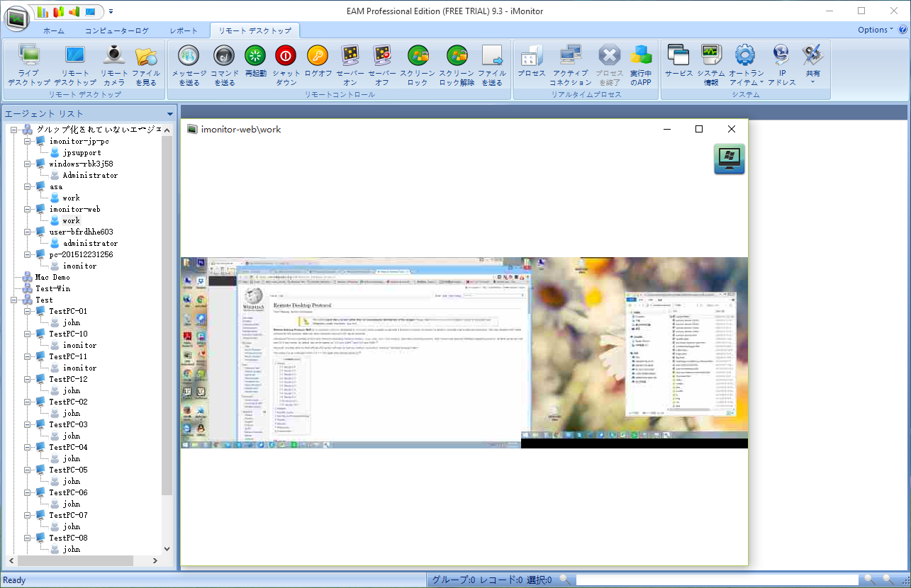Open the Agent List panel dropdown arrow
This screenshot has height=588, width=911.
[x=170, y=114]
